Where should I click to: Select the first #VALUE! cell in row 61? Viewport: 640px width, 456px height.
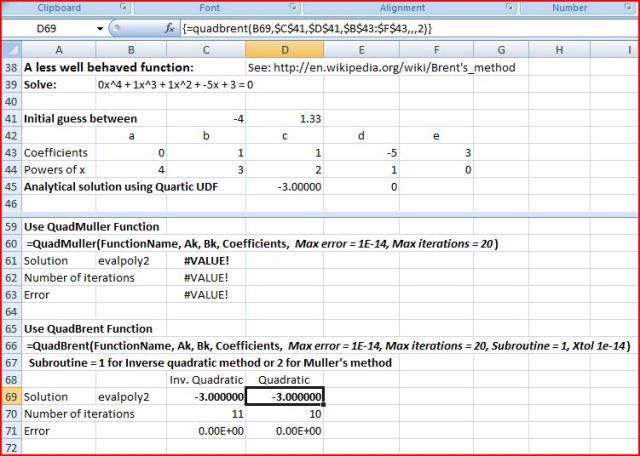tap(207, 261)
